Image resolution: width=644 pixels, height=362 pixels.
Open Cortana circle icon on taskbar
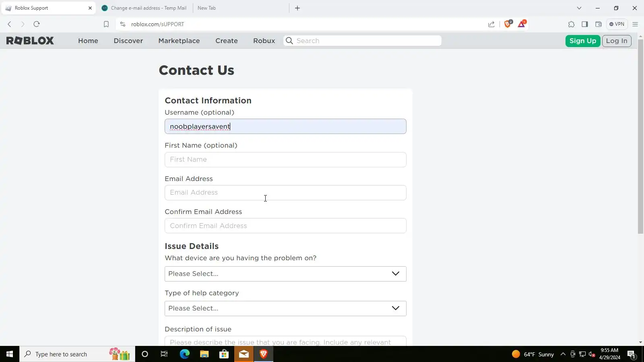[x=145, y=354]
